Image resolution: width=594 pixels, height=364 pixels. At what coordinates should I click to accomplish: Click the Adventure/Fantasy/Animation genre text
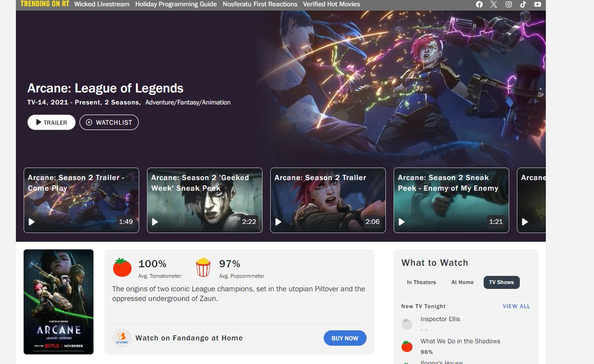tap(188, 102)
